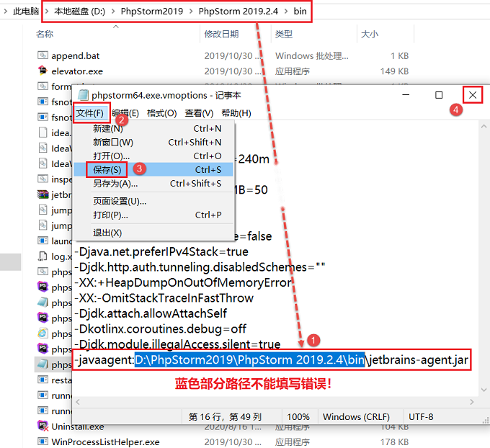Maximize the Notepad window
The height and width of the screenshot is (448, 490).
439,95
